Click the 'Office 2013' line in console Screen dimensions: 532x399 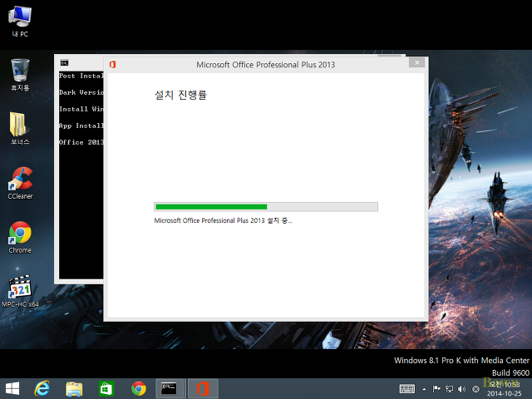pos(81,142)
